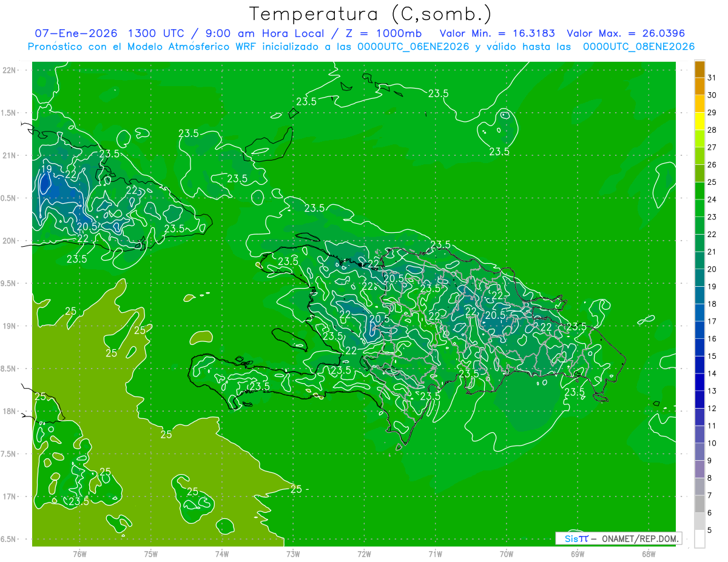
Task: Click the '73W' longitude axis label
Action: pos(293,554)
